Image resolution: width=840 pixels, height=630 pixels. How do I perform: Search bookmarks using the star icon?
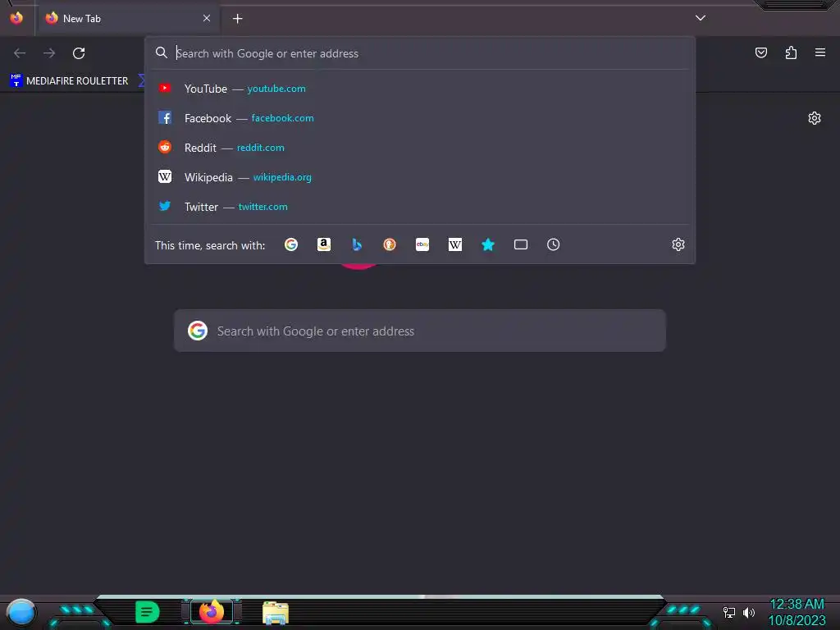point(487,244)
